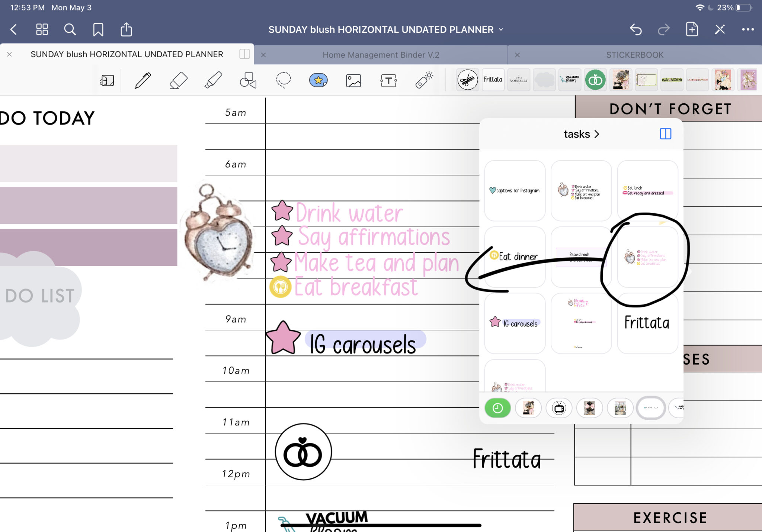Screen dimensions: 762x532
Task: Select the Text tool
Action: (388, 80)
